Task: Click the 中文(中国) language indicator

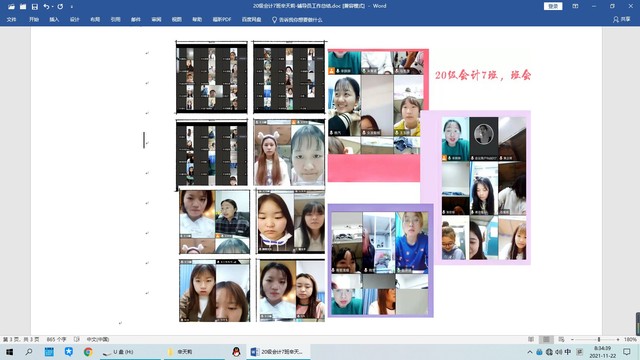Action: [98, 339]
